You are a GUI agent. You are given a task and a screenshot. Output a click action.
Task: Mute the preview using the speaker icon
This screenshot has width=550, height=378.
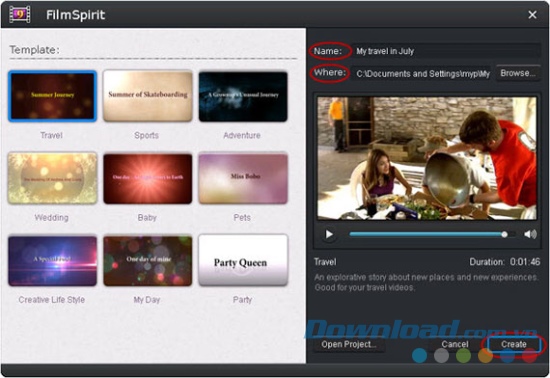(x=530, y=234)
